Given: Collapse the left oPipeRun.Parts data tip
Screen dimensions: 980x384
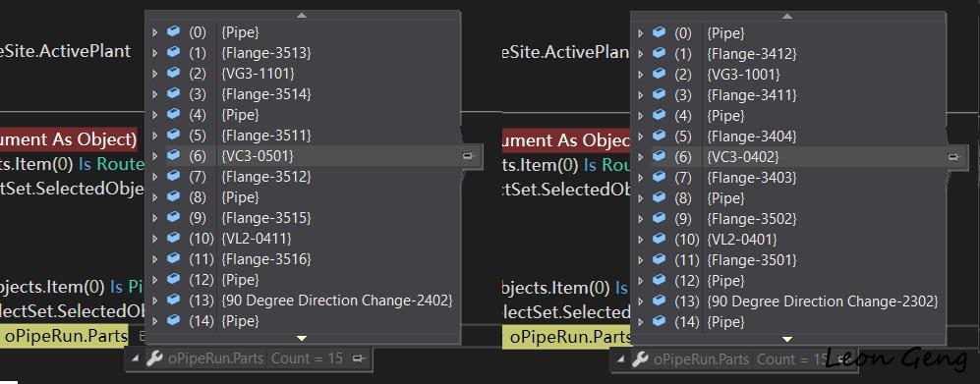Looking at the screenshot, I should coord(136,358).
